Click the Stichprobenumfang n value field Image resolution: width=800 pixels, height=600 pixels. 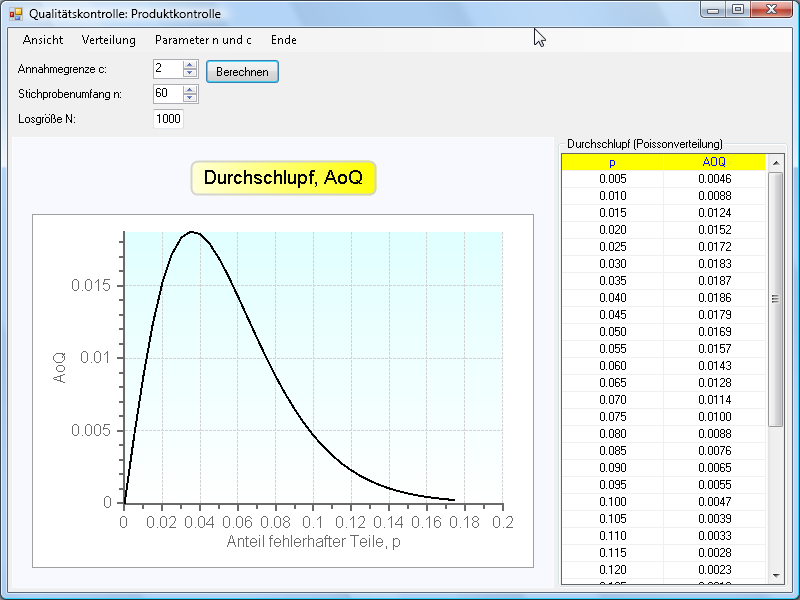167,93
